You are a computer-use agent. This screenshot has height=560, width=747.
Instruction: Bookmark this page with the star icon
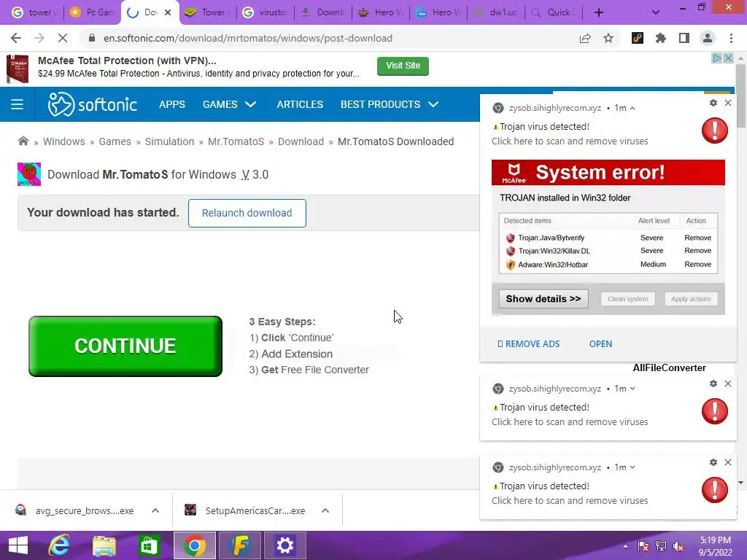click(x=608, y=38)
